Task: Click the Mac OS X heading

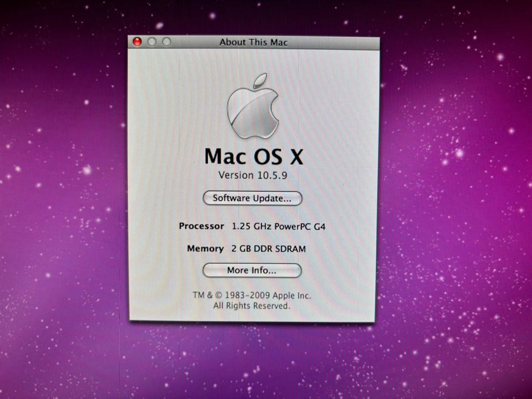Action: point(253,156)
